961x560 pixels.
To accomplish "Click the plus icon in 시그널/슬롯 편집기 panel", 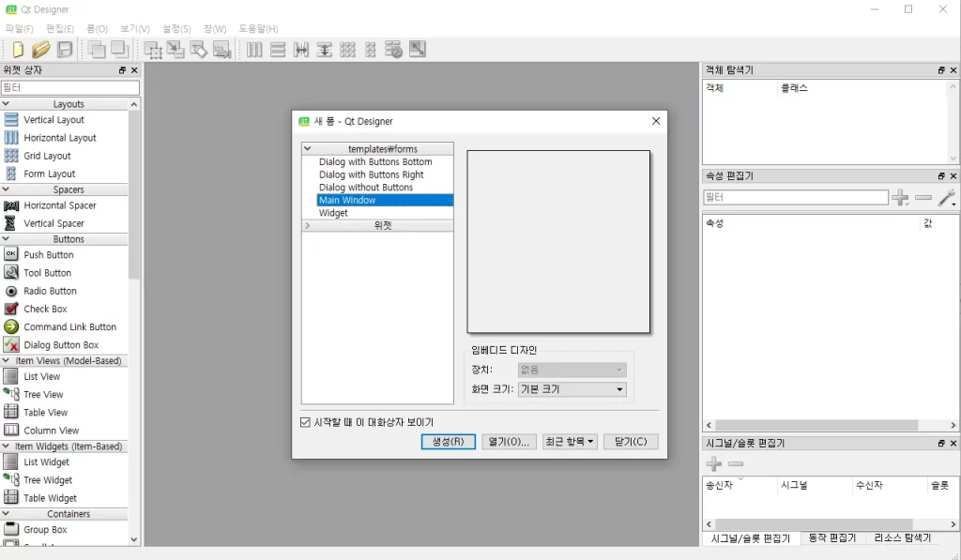I will (x=714, y=463).
